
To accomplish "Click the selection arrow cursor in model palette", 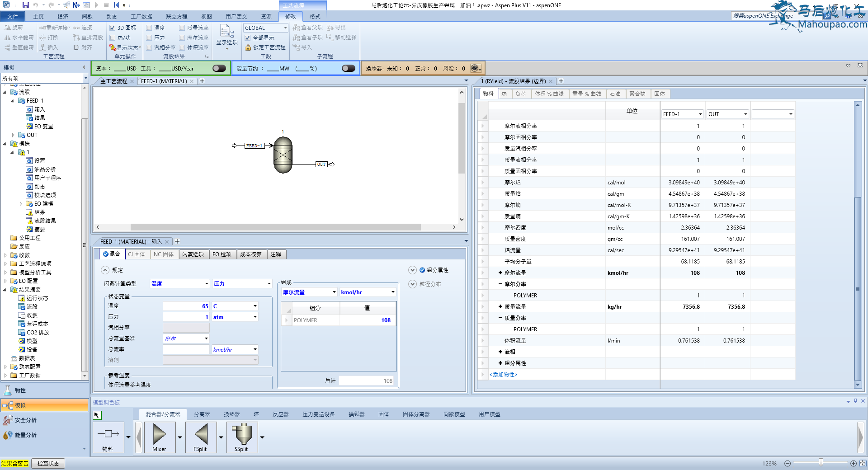I will (97, 415).
